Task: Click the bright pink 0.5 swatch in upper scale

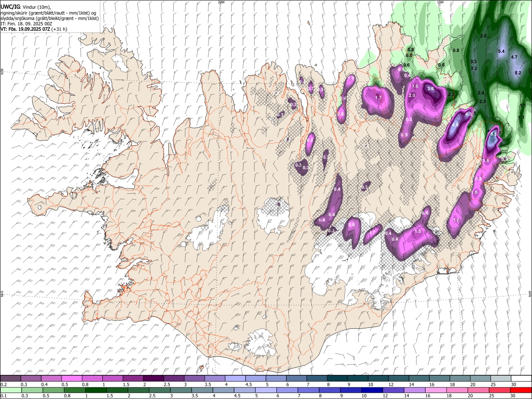Action: pos(73,379)
